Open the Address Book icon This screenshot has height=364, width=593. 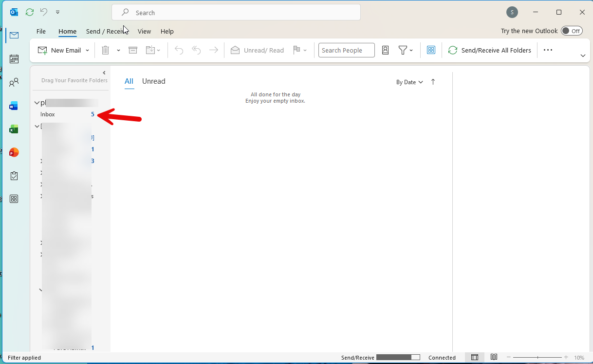(x=385, y=50)
